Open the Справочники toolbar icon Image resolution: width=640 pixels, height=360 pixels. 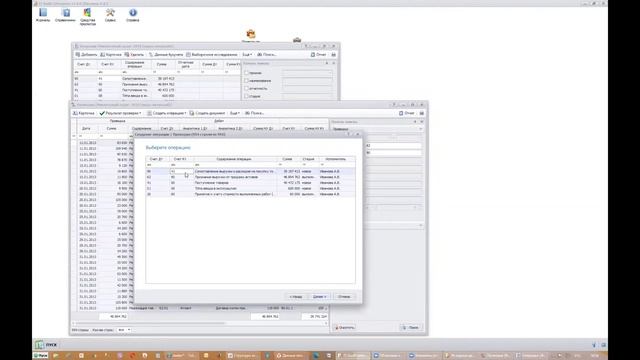(65, 15)
